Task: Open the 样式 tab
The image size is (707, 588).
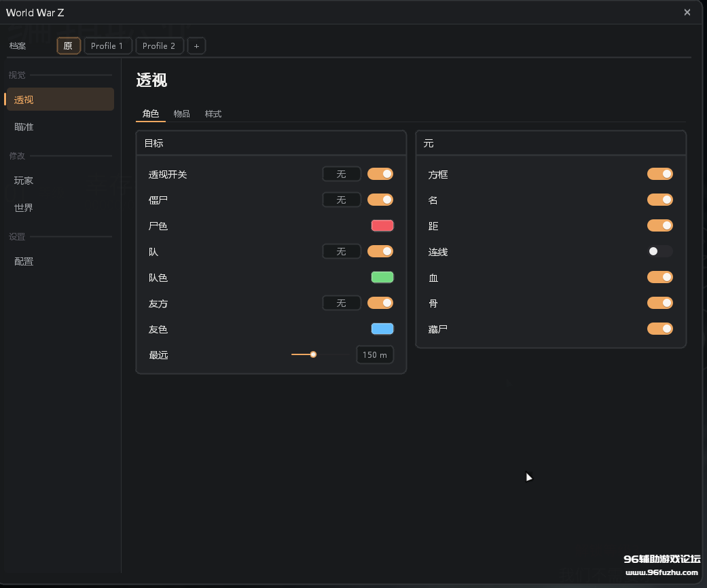Action: coord(213,113)
